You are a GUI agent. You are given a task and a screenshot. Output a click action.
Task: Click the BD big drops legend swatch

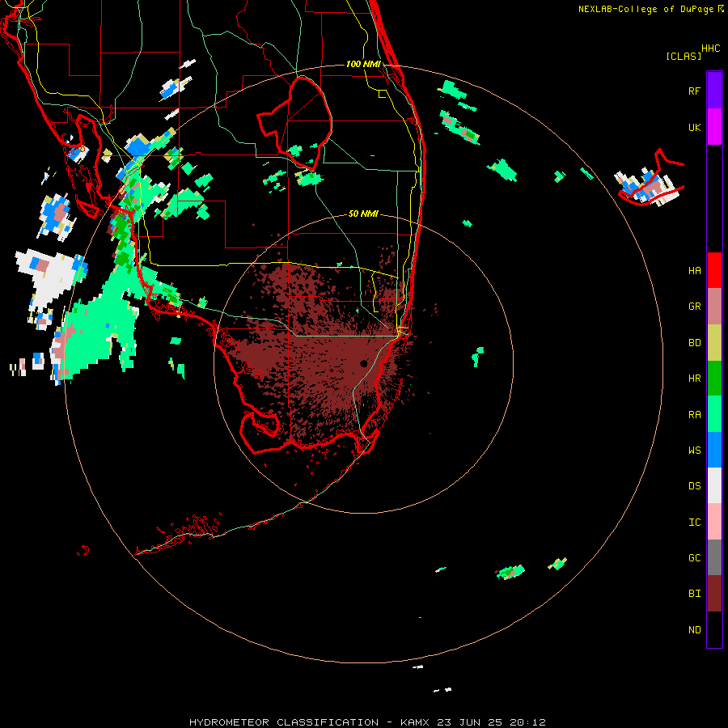point(714,343)
